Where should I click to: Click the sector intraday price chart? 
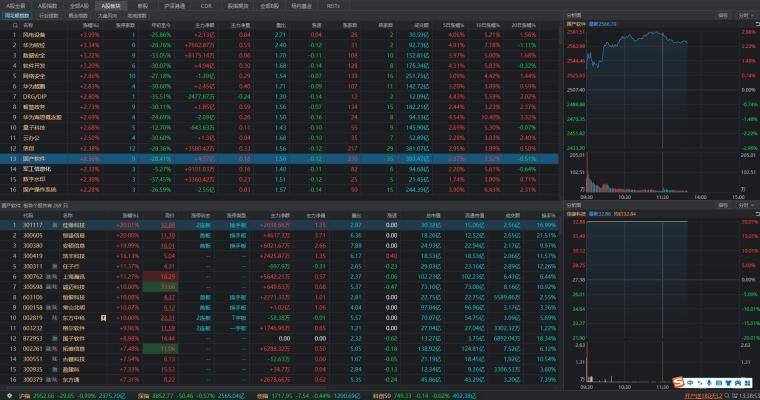[663, 90]
